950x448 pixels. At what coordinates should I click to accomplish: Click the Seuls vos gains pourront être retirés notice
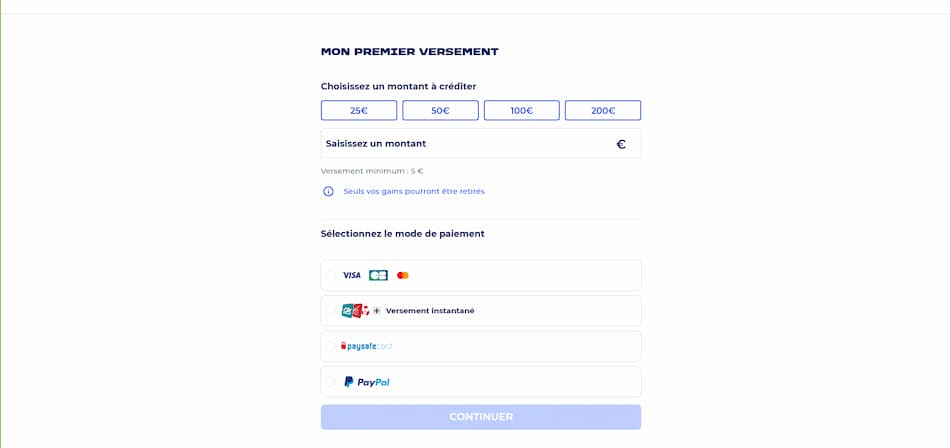tap(414, 191)
